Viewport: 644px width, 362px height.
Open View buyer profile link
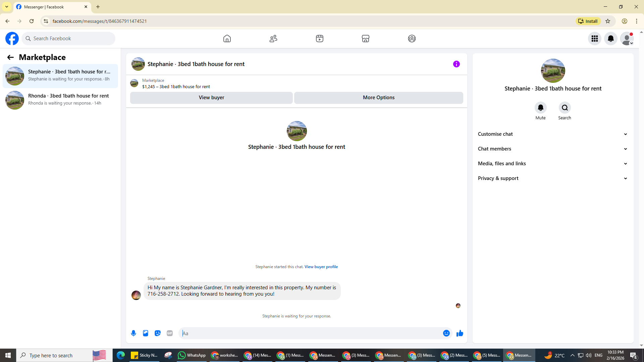pyautogui.click(x=321, y=267)
